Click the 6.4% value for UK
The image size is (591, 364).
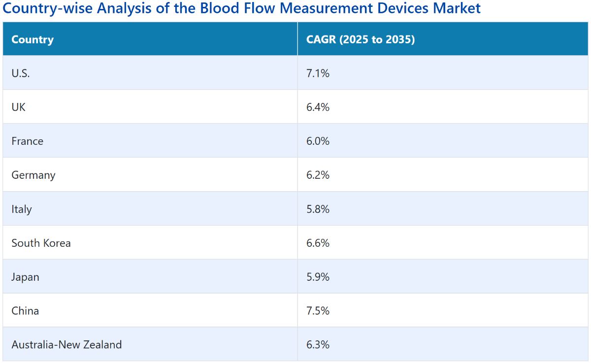[318, 107]
